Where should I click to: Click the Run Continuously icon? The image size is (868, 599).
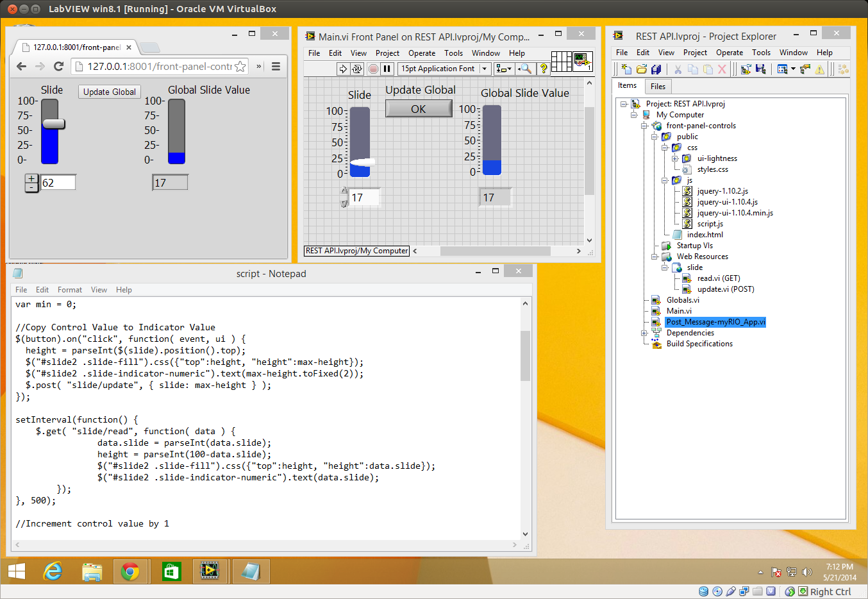[356, 69]
